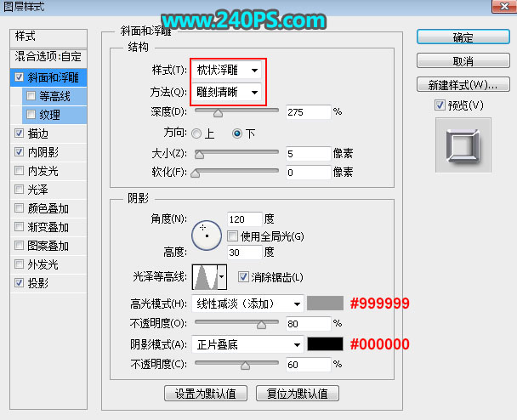
Task: Click the 大小 size slider handle
Action: click(x=199, y=155)
